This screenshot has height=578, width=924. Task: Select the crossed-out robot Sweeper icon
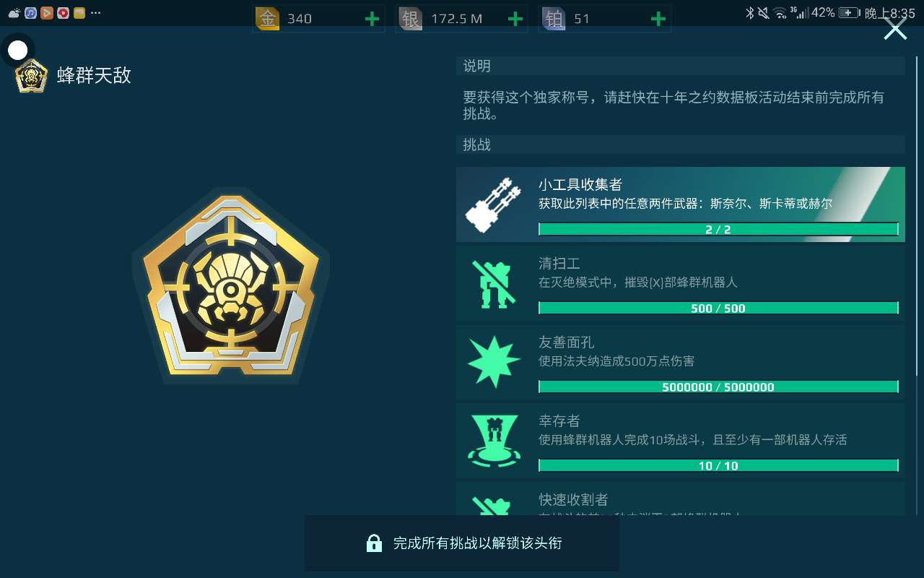tap(494, 282)
